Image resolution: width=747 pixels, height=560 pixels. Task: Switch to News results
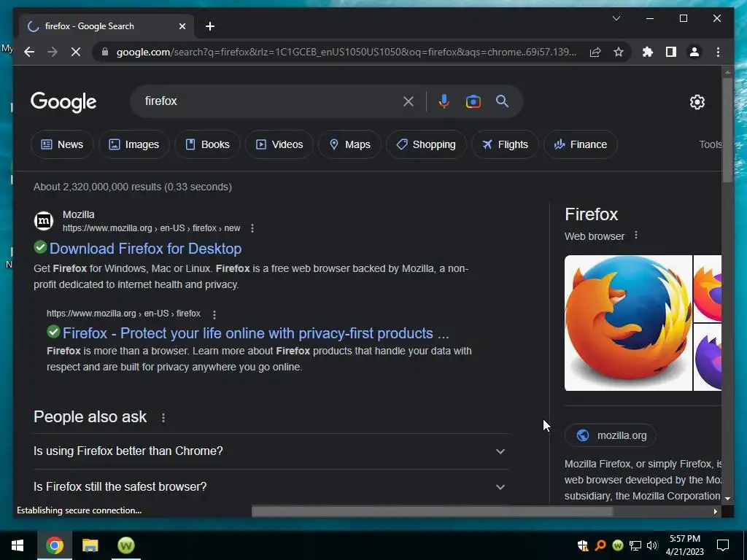click(62, 144)
